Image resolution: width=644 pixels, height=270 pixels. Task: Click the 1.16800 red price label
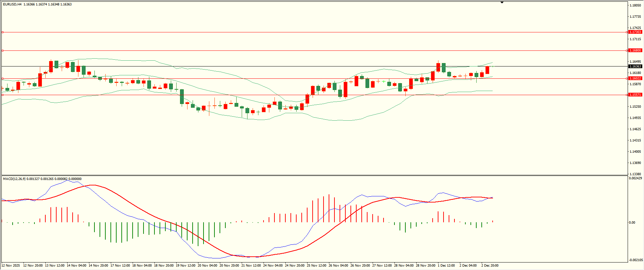(635, 50)
